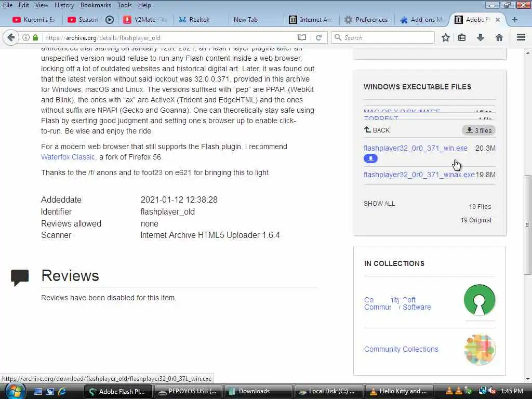This screenshot has height=399, width=532.
Task: Open the Edit menu
Action: (x=23, y=5)
